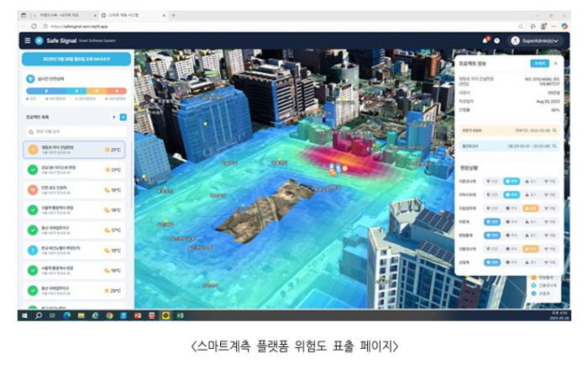Click the blue plus icon in project list
Image resolution: width=588 pixels, height=375 pixels.
pyautogui.click(x=123, y=118)
